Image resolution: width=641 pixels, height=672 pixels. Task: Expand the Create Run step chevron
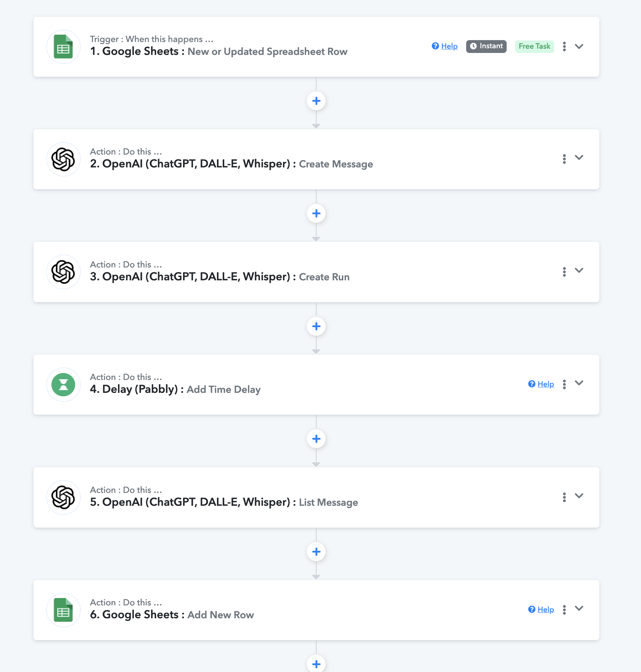point(579,271)
